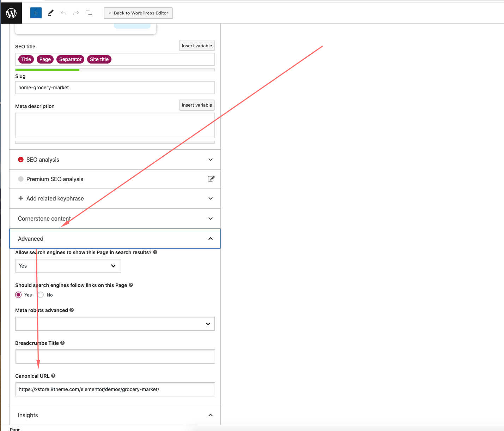Click the Advanced section up chevron
The image size is (504, 431).
tap(211, 239)
